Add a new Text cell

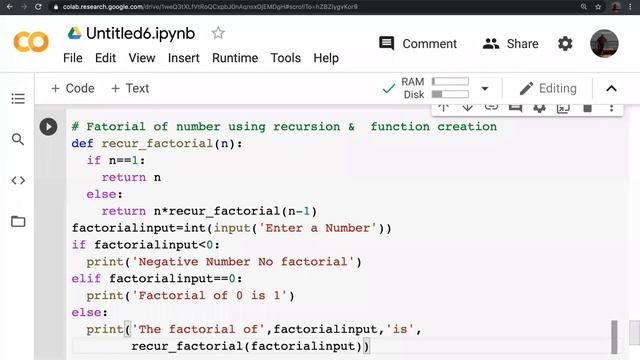(x=130, y=88)
